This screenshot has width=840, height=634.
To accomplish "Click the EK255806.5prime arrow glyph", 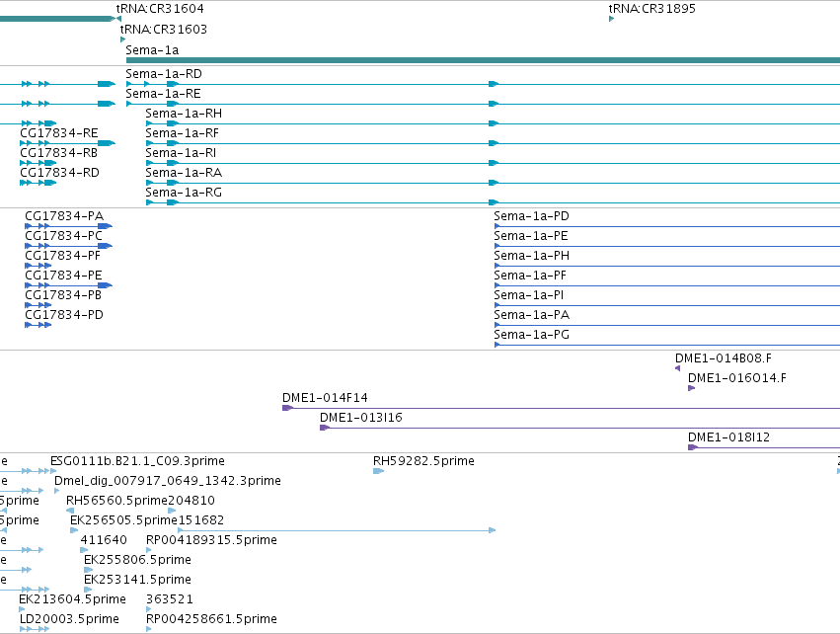I will [x=89, y=570].
